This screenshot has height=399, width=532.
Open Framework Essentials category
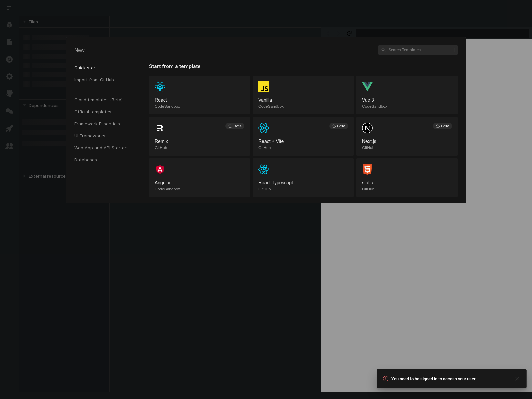pos(97,124)
